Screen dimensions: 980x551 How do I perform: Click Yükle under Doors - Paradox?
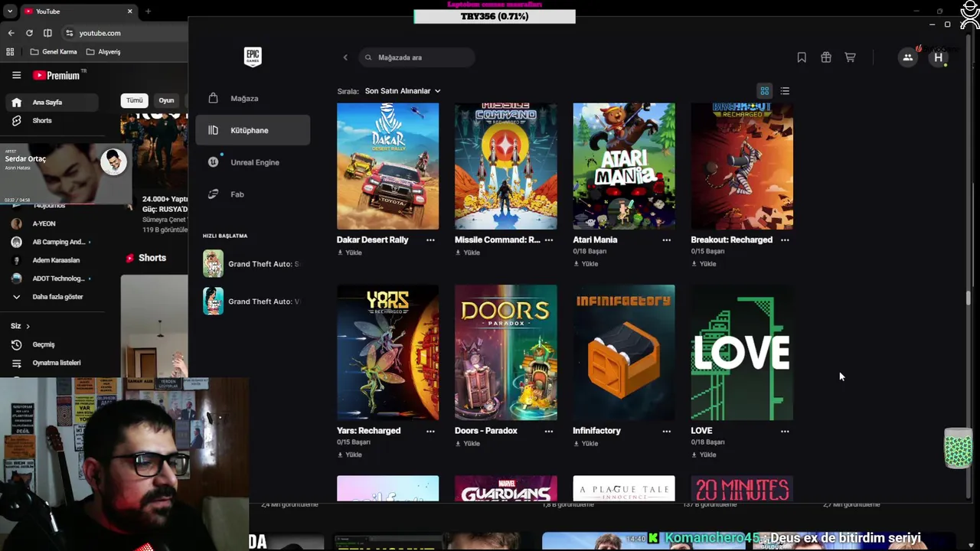point(468,443)
